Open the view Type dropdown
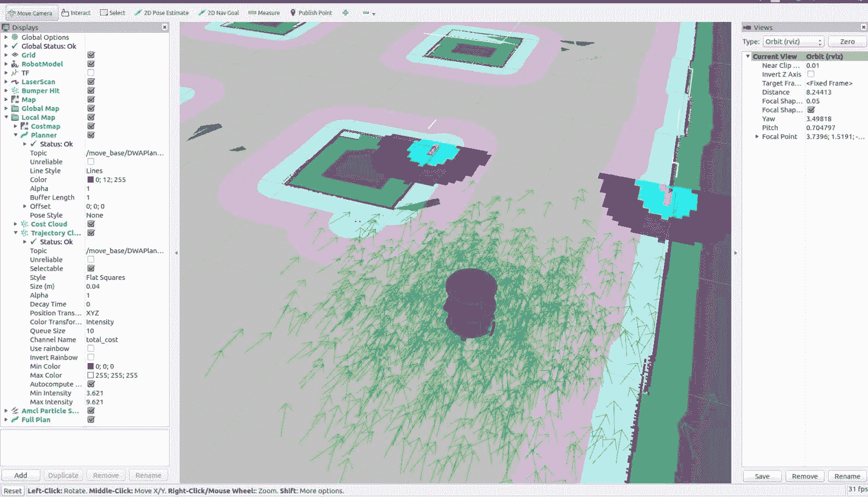 coord(793,42)
